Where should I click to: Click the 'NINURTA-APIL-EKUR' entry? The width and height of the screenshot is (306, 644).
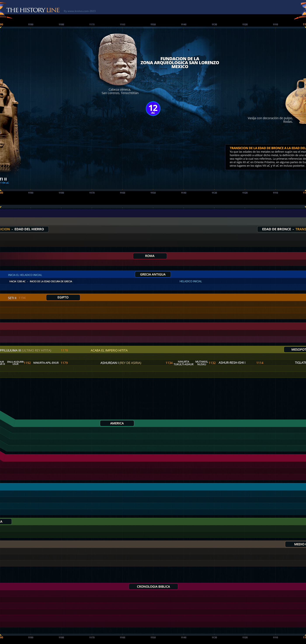tap(46, 363)
